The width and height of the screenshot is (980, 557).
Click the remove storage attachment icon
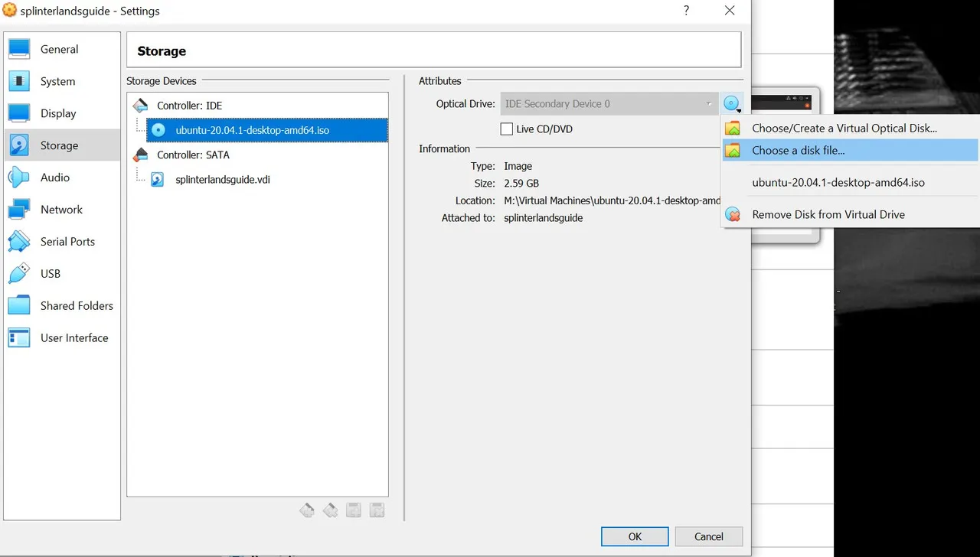click(x=377, y=510)
